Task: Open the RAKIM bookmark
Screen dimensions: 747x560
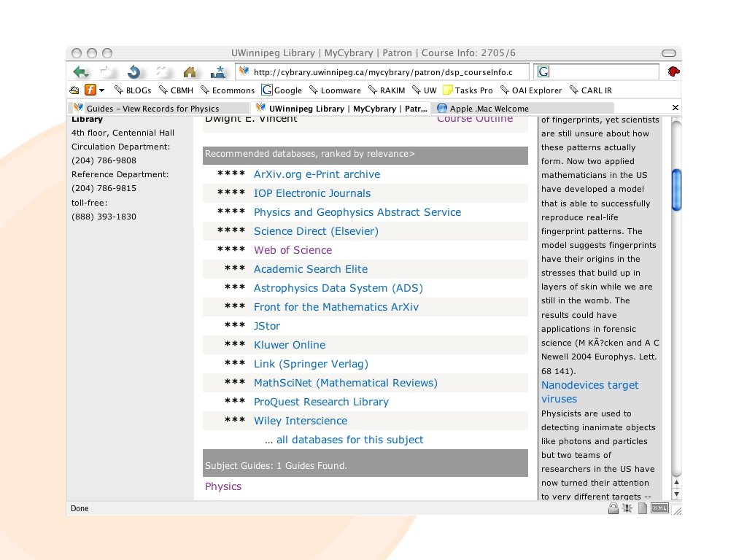Action: coord(387,90)
